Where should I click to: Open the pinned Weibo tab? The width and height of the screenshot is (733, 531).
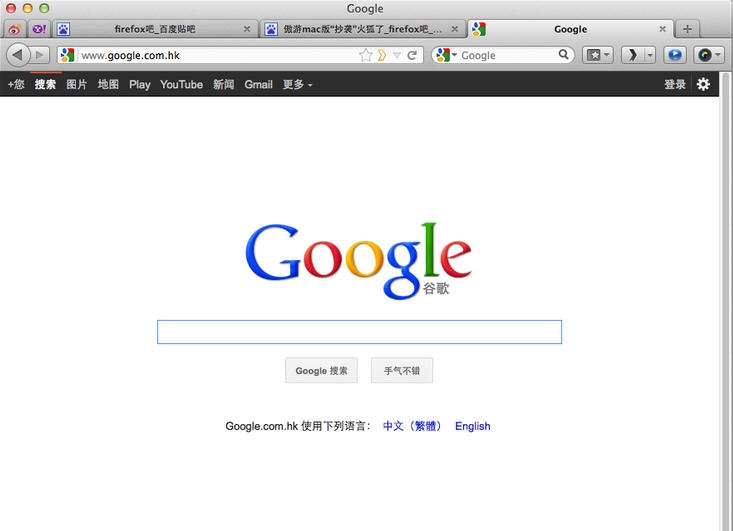pos(14,29)
